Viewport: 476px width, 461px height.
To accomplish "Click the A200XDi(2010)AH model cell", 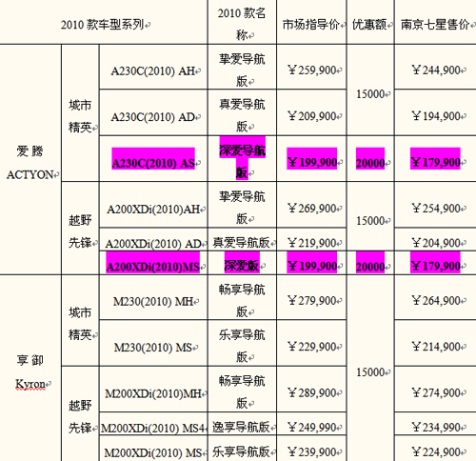I will coord(153,205).
